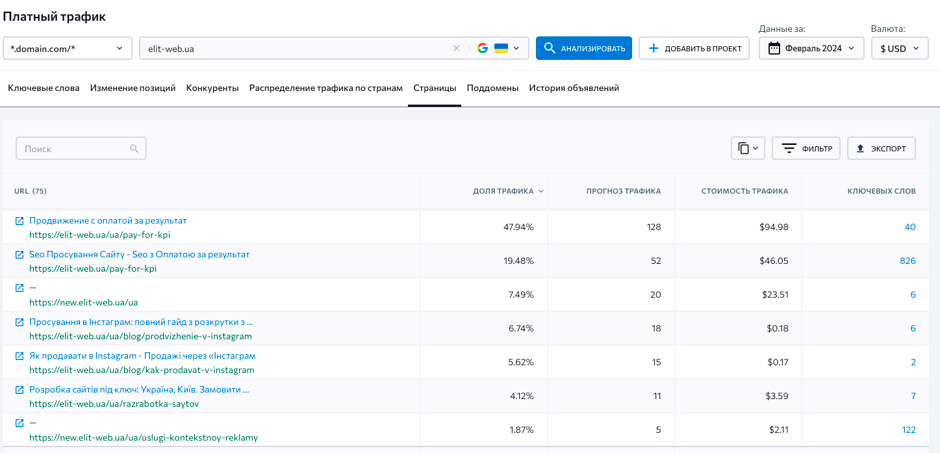940x453 pixels.
Task: Open link Просування в Інстаграм: повний гайд
Action: pyautogui.click(x=141, y=322)
